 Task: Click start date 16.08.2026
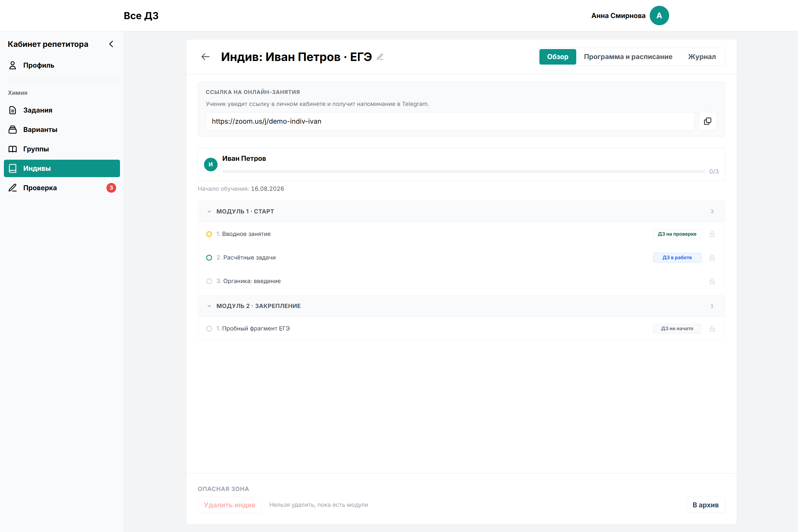tap(267, 189)
